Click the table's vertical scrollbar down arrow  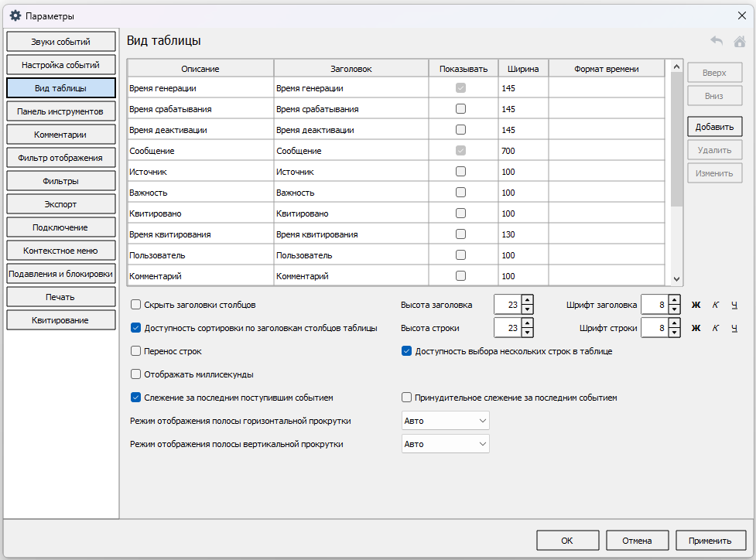tap(676, 278)
